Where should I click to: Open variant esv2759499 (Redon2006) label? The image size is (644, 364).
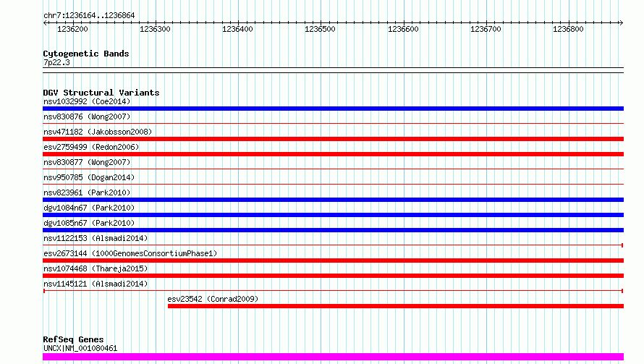(x=91, y=147)
